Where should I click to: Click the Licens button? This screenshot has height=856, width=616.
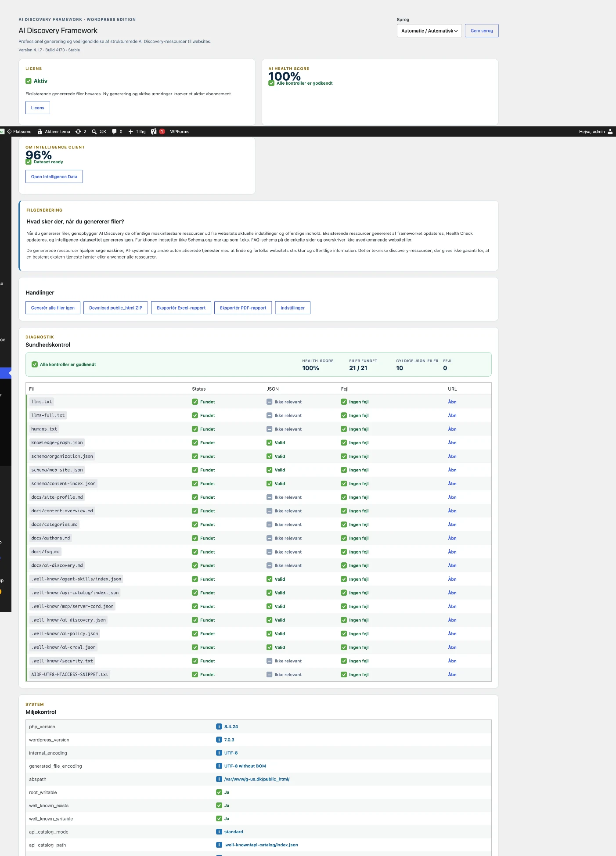pos(37,108)
